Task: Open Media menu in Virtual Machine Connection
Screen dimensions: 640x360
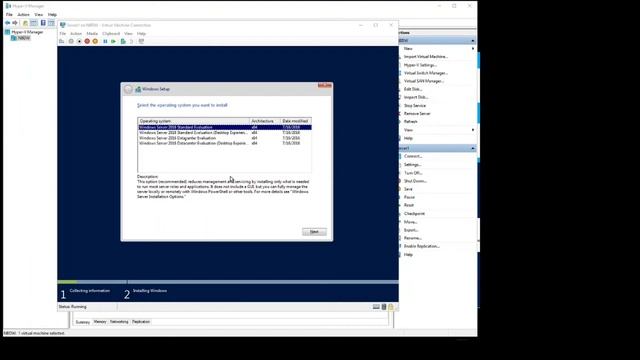Action: [x=92, y=33]
